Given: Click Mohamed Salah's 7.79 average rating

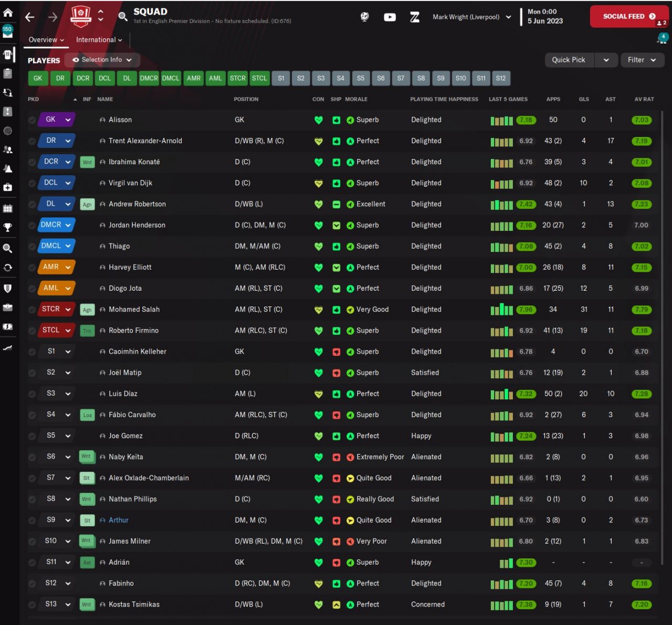Looking at the screenshot, I should [642, 310].
